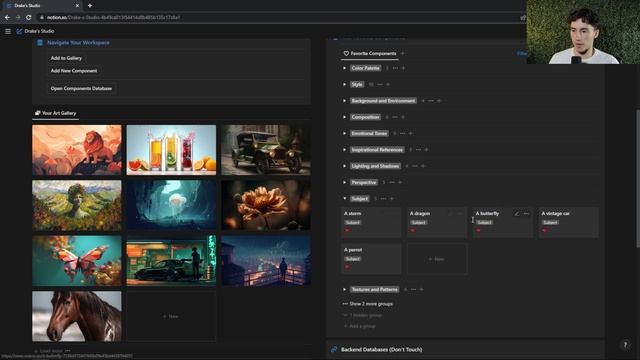This screenshot has height=360, width=640.
Task: Expand the Color Palette group
Action: coord(344,68)
